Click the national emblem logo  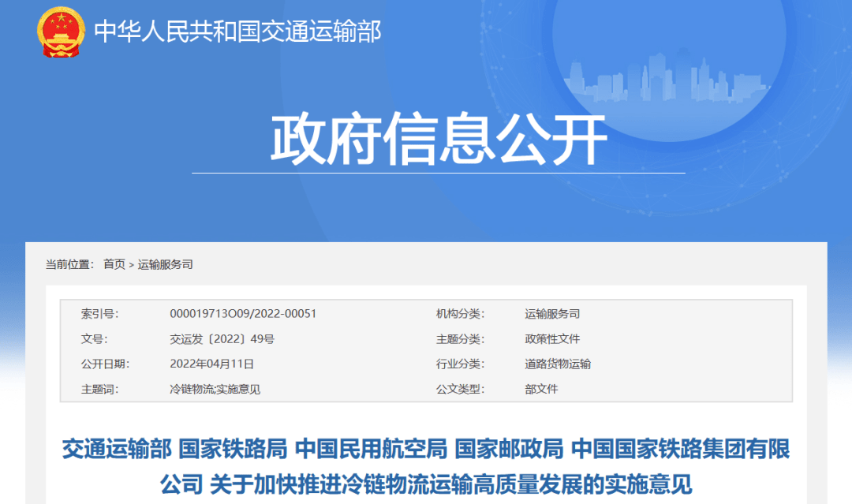pos(62,32)
